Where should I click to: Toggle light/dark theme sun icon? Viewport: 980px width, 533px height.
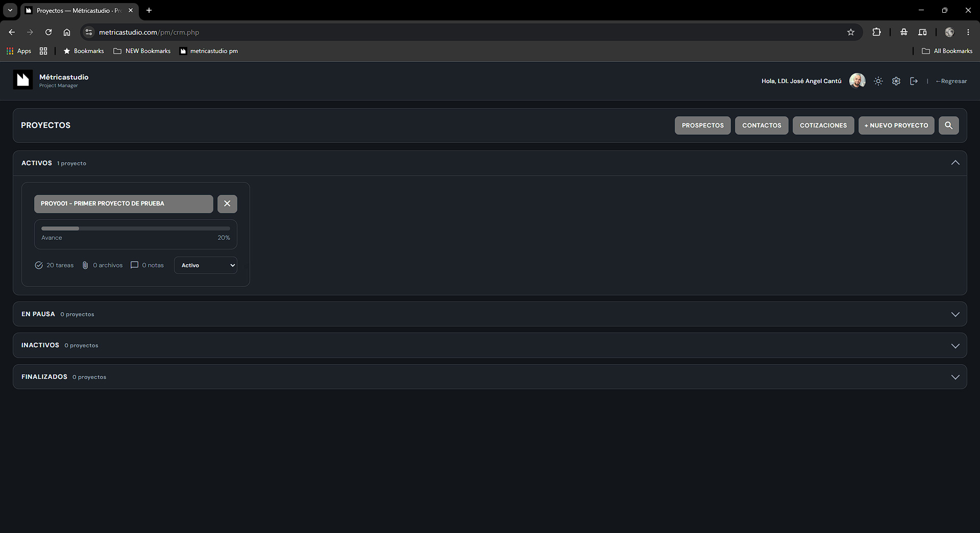point(878,81)
